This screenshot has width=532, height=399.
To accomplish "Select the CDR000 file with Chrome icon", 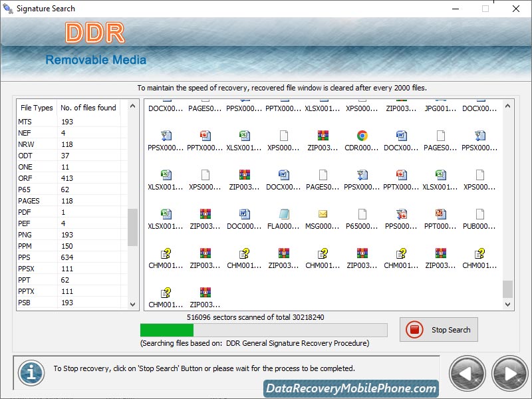I will point(361,136).
